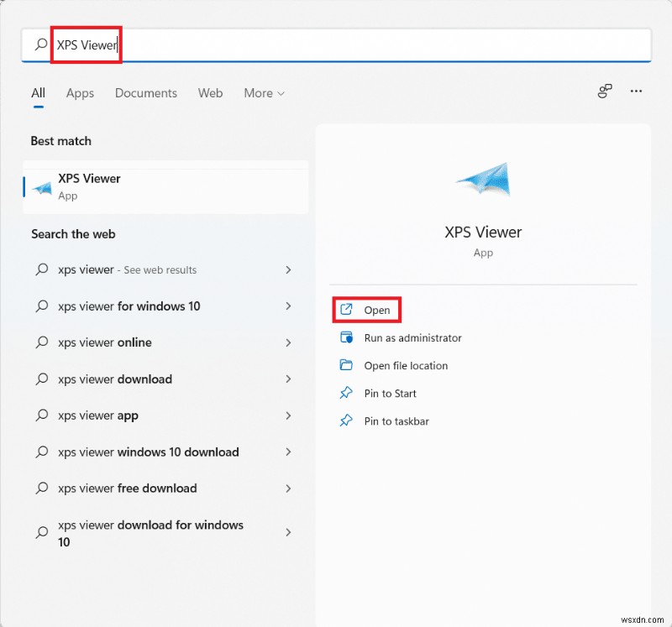Expand 'xps viewer - See web results' chevron
This screenshot has height=627, width=672.
[288, 269]
